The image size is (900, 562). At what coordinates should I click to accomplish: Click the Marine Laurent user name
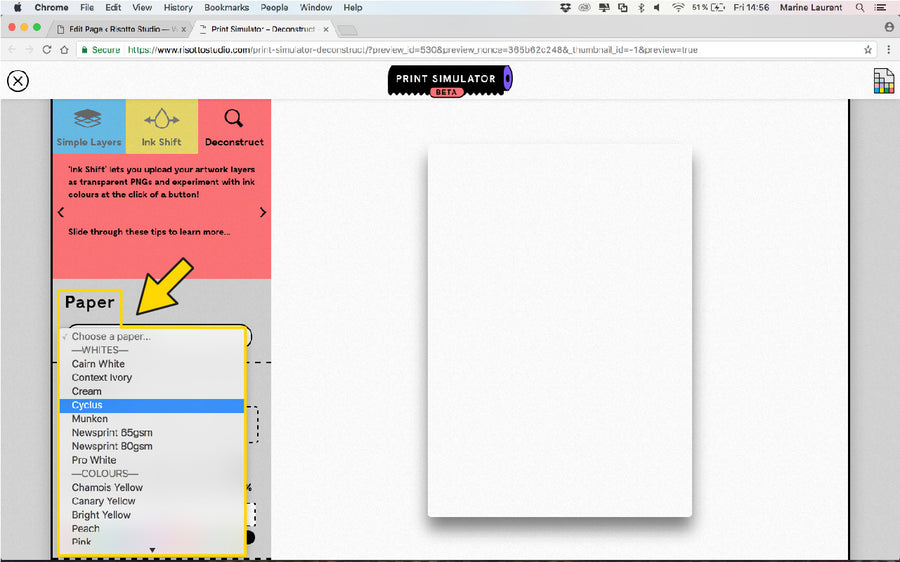pos(810,7)
